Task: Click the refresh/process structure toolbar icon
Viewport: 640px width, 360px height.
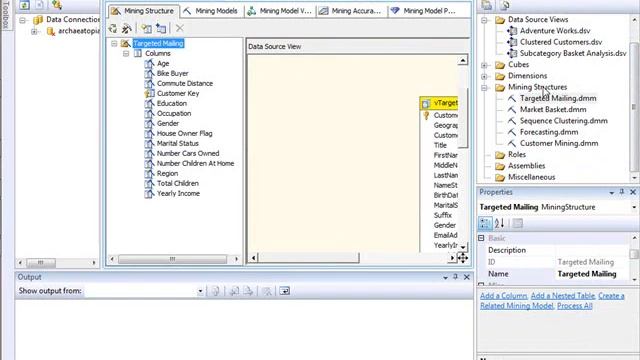Action: [113, 28]
